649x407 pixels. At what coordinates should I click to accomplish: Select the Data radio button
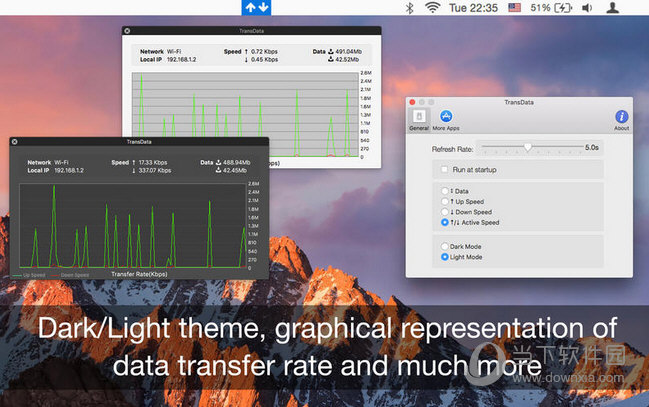[x=444, y=191]
